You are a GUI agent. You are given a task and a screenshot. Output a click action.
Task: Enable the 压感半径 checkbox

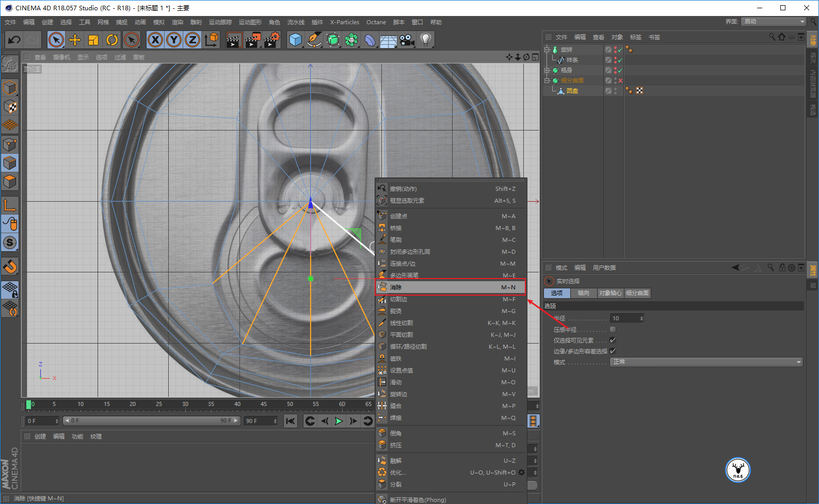click(613, 330)
